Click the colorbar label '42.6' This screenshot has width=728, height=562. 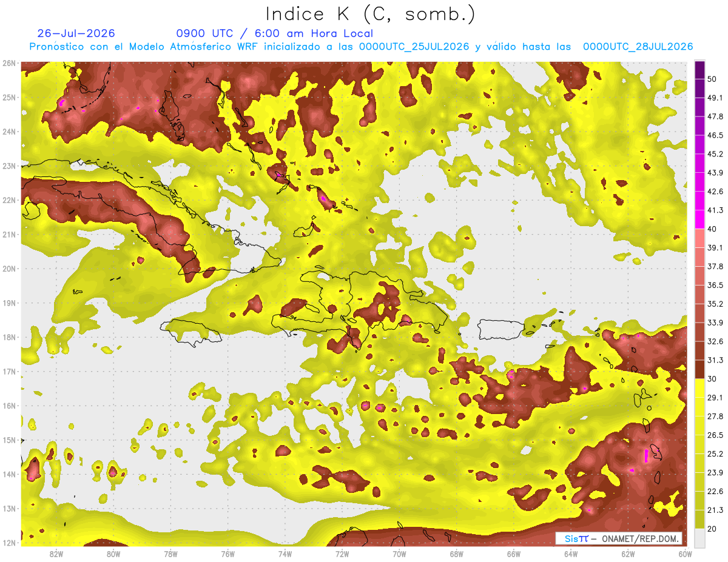715,192
